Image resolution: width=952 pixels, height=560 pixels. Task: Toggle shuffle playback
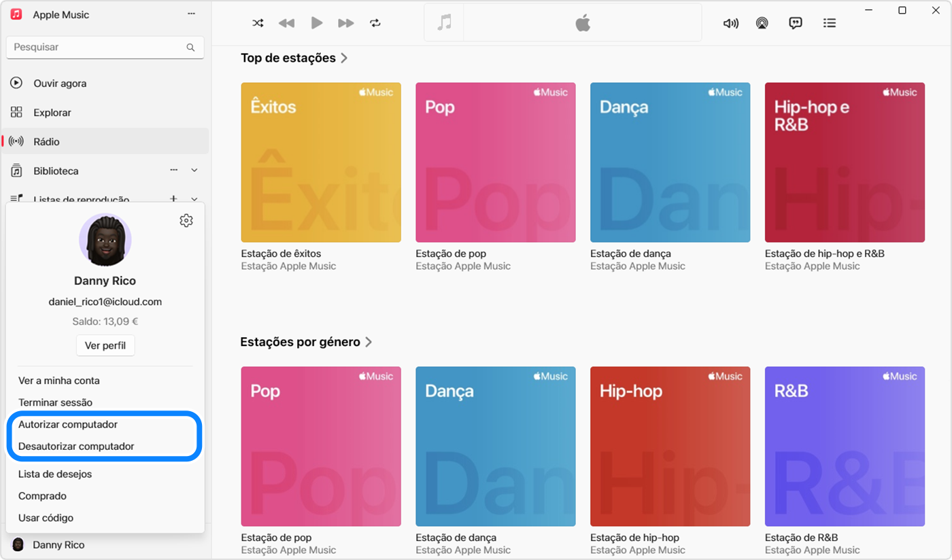(258, 23)
